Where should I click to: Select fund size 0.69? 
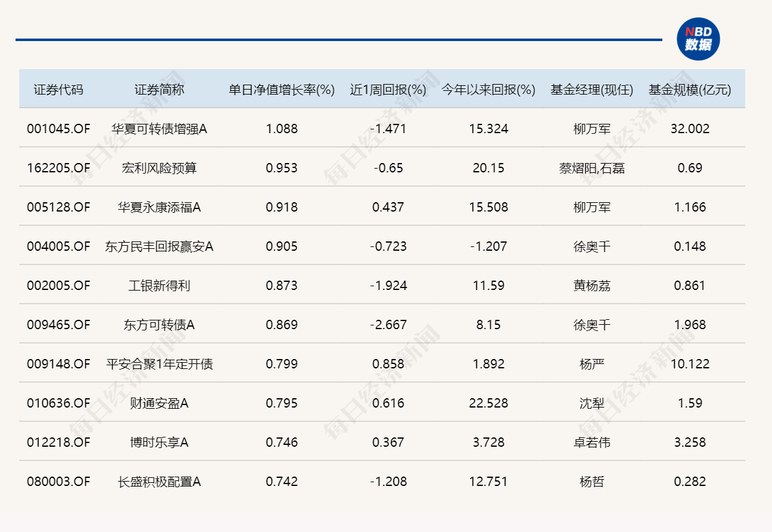[690, 168]
